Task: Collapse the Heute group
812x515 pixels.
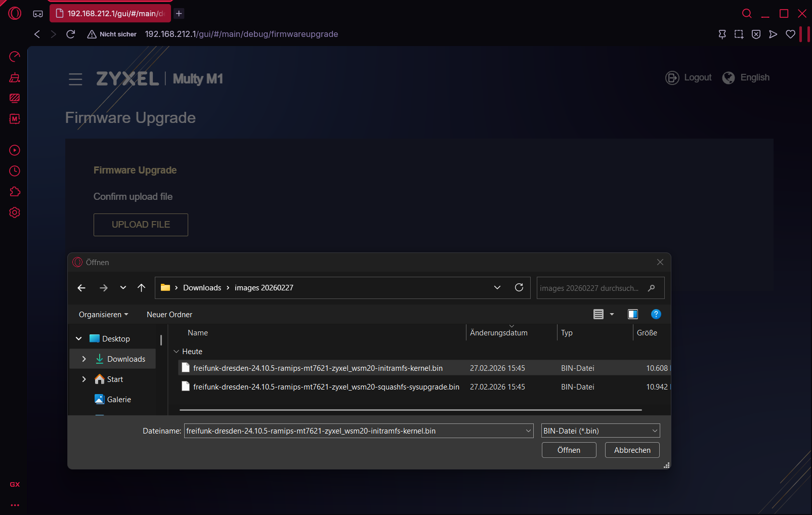Action: click(176, 352)
